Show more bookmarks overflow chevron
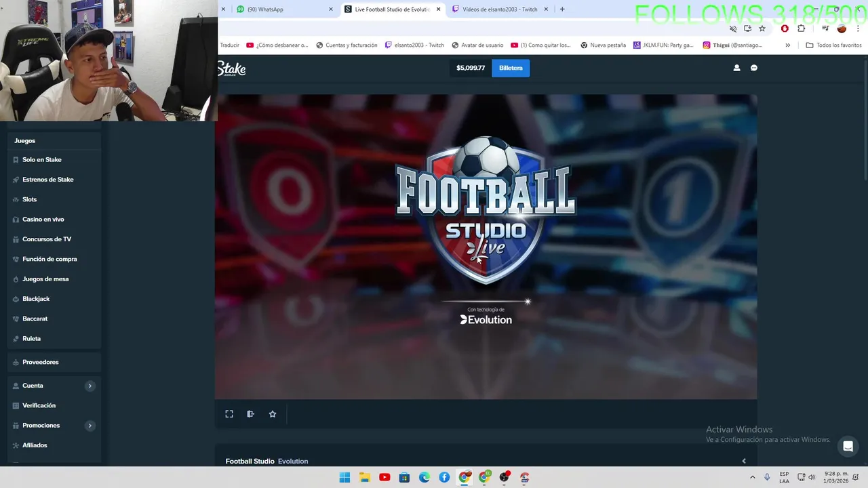This screenshot has height=488, width=868. coord(787,45)
